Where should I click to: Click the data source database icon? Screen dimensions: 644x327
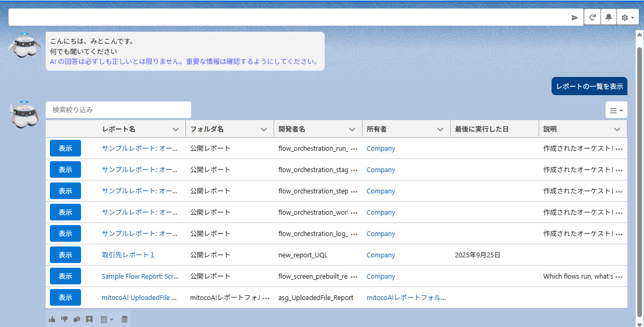click(124, 319)
